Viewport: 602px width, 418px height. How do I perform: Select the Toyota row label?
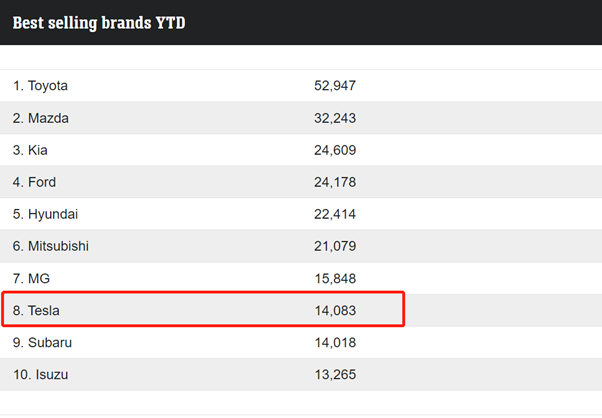[x=40, y=86]
